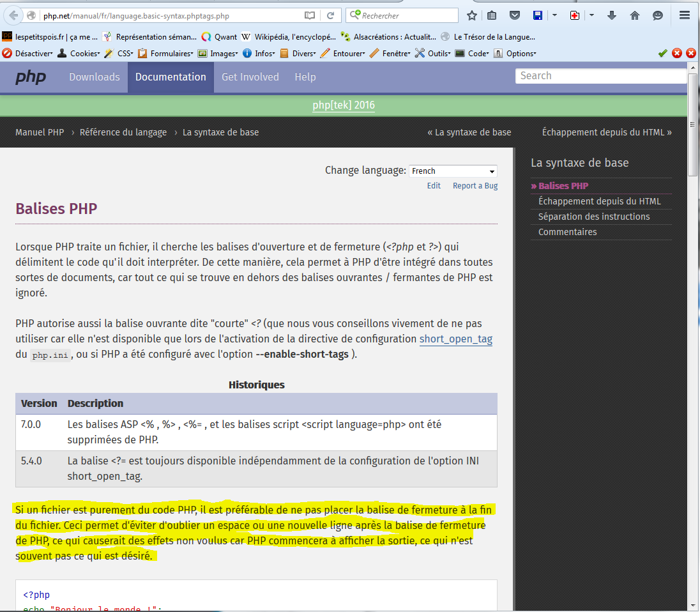700x612 pixels.
Task: Switch to the Downloads nav tab
Action: point(95,77)
